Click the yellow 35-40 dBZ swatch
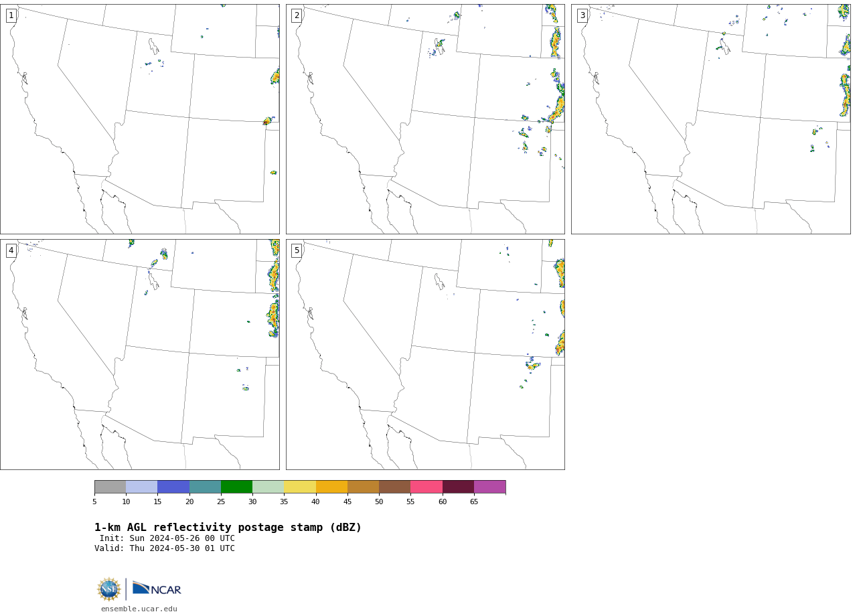The width and height of the screenshot is (857, 616). pyautogui.click(x=300, y=487)
